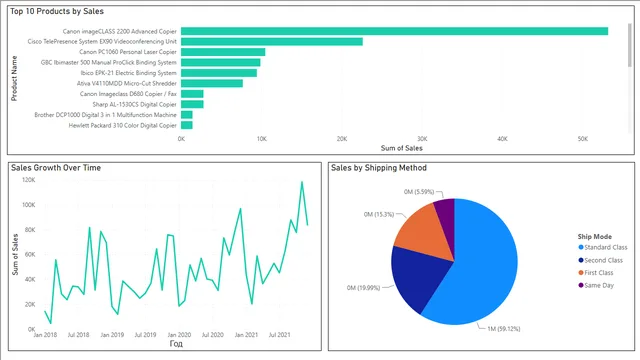Click the 'Same Day' legend text
640x360 pixels.
(x=599, y=285)
